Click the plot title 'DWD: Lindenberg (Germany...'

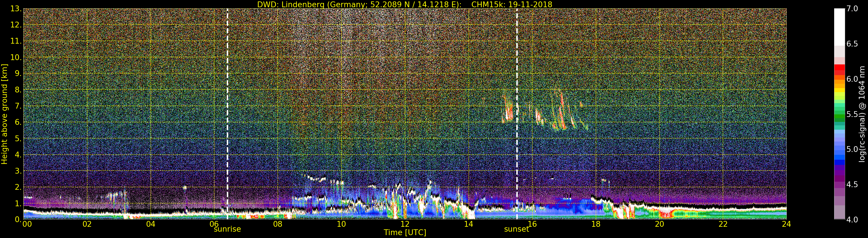(405, 4)
